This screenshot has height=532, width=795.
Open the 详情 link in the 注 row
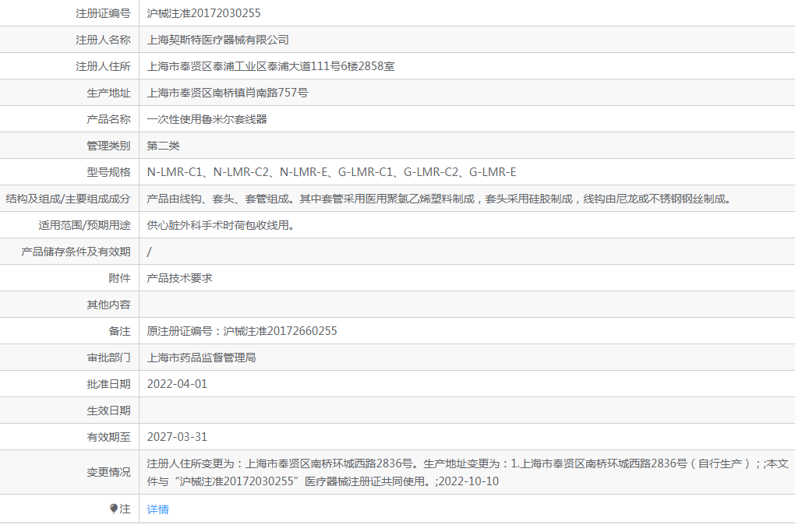coord(157,509)
